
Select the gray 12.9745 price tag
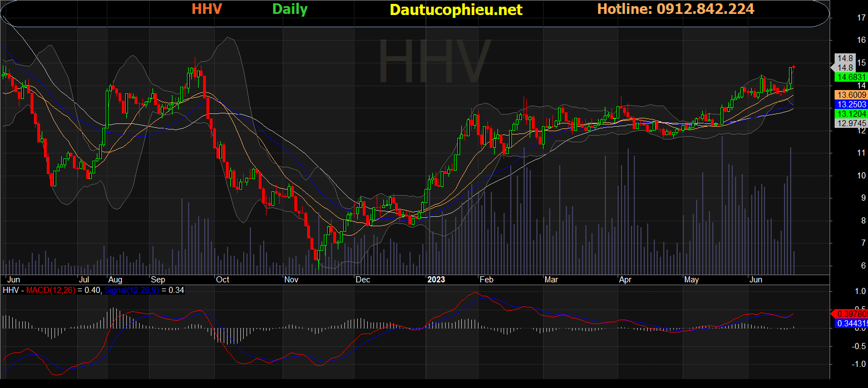click(x=851, y=123)
